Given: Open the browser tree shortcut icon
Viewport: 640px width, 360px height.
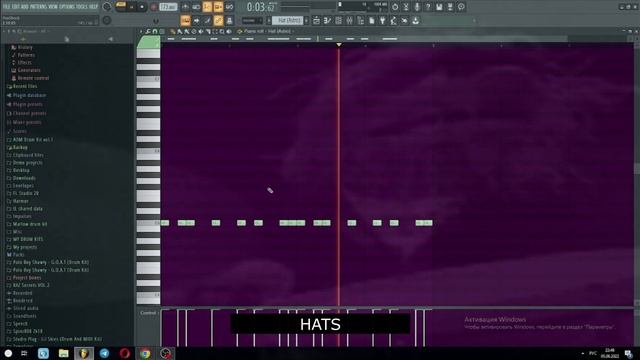Looking at the screenshot, I should [360, 20].
